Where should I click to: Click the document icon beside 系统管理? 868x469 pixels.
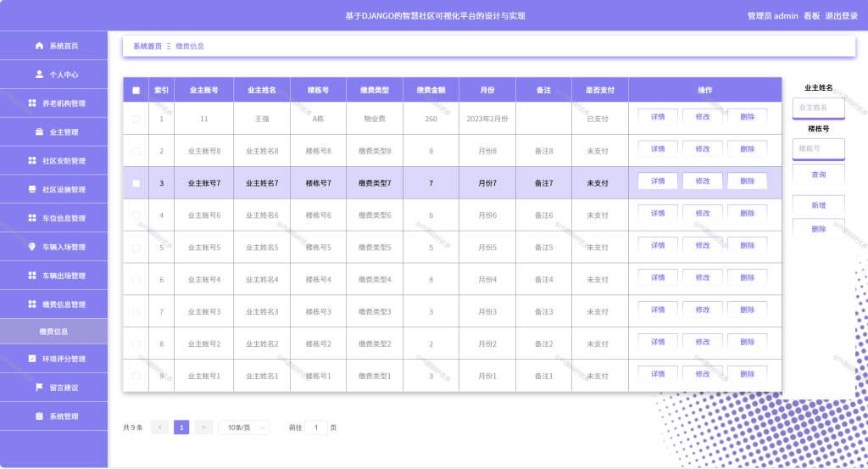[39, 416]
